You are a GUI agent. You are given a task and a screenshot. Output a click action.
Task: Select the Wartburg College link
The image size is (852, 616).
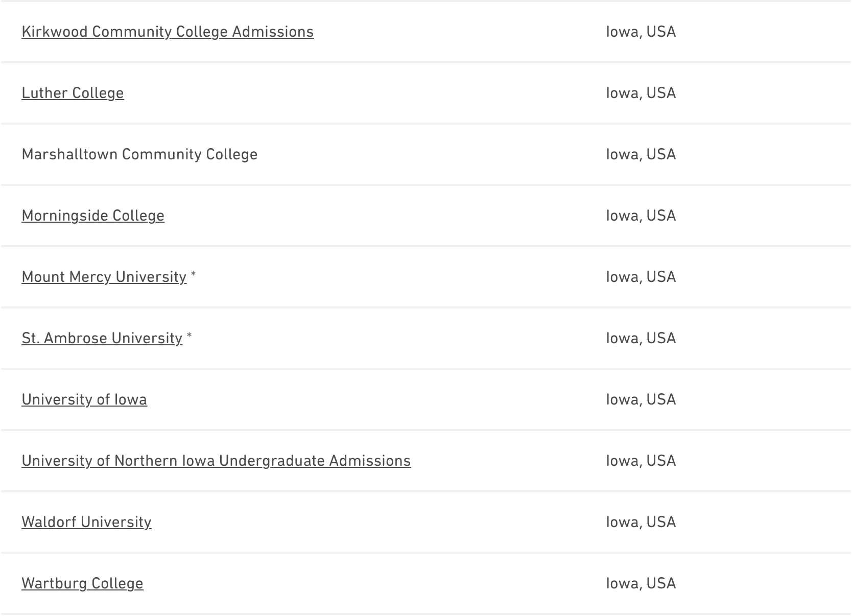[82, 583]
